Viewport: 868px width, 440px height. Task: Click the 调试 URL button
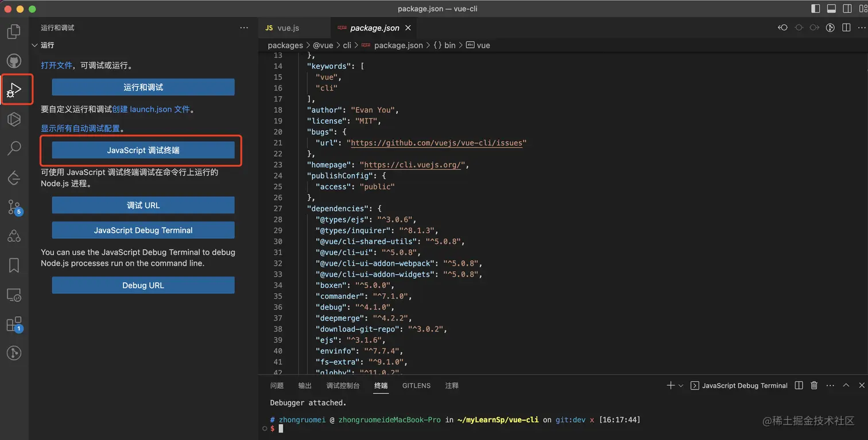pyautogui.click(x=143, y=205)
